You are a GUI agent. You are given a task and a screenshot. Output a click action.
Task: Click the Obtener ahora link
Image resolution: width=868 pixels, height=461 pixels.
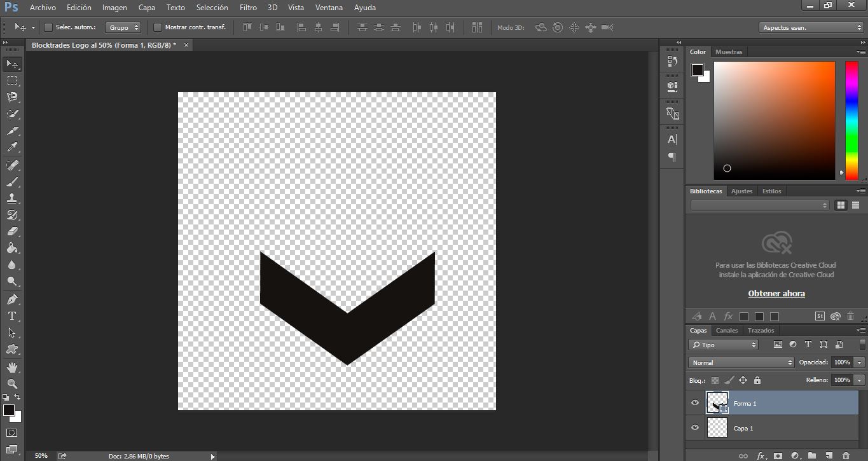click(x=776, y=294)
